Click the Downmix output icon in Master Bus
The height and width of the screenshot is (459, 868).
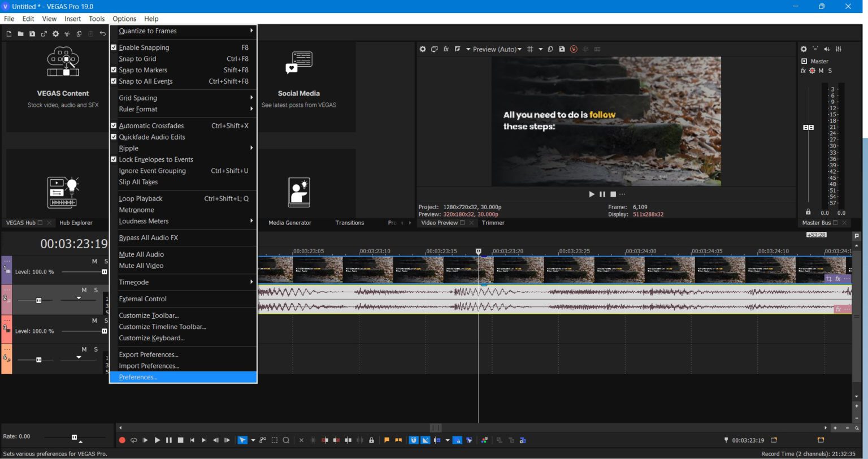tap(815, 49)
